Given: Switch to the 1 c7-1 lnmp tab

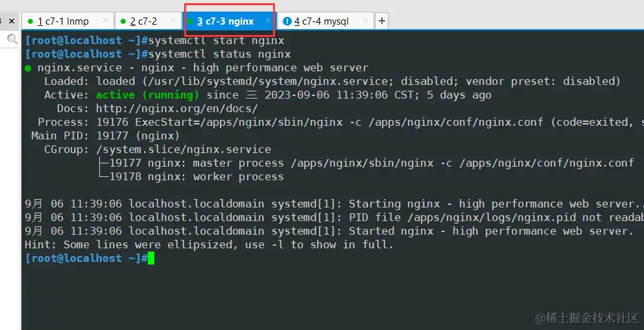Looking at the screenshot, I should click(68, 21).
